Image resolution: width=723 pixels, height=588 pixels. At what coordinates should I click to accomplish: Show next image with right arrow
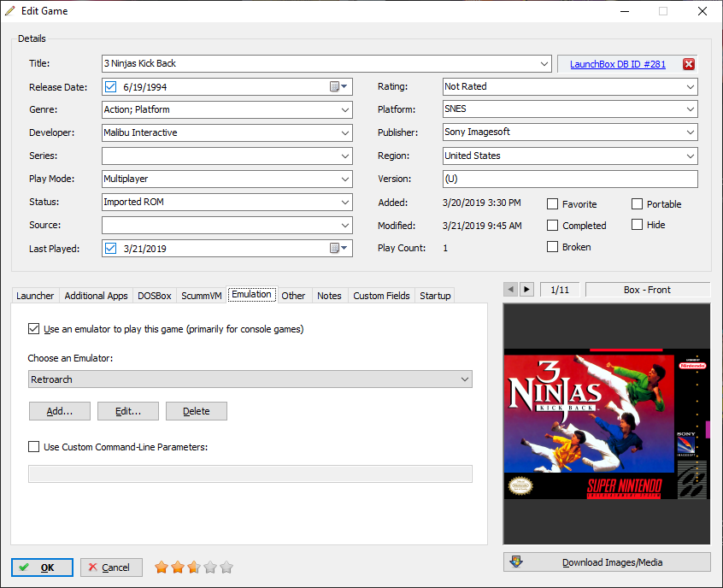click(x=526, y=290)
